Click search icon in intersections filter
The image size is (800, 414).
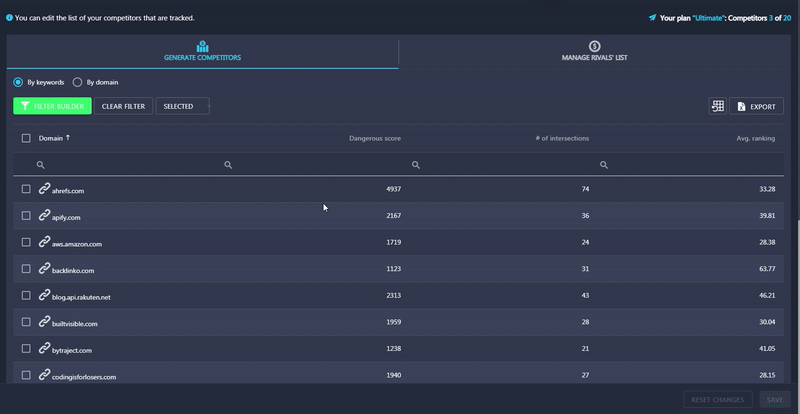click(x=416, y=165)
